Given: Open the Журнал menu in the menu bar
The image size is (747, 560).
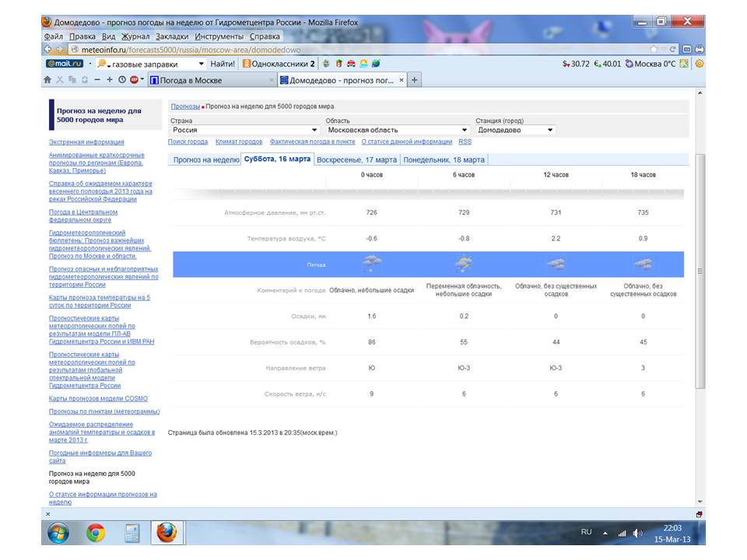Looking at the screenshot, I should [x=135, y=36].
